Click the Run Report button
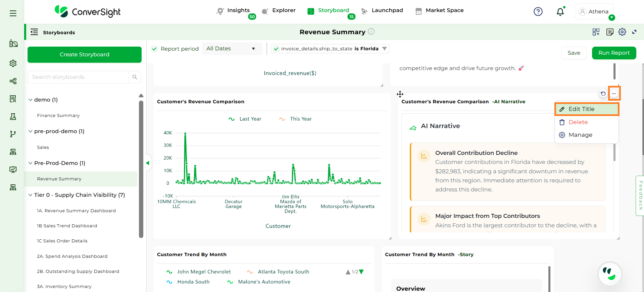644x292 pixels. [614, 53]
